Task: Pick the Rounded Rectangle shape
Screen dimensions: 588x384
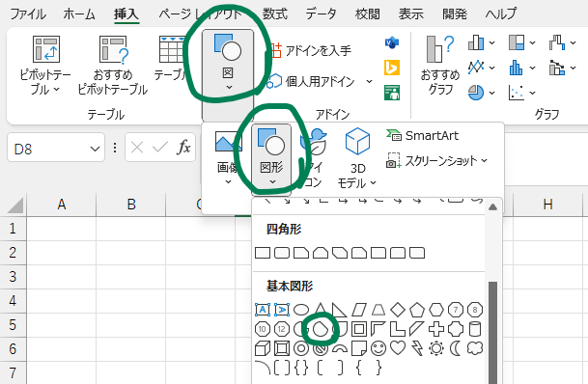Action: [x=282, y=253]
